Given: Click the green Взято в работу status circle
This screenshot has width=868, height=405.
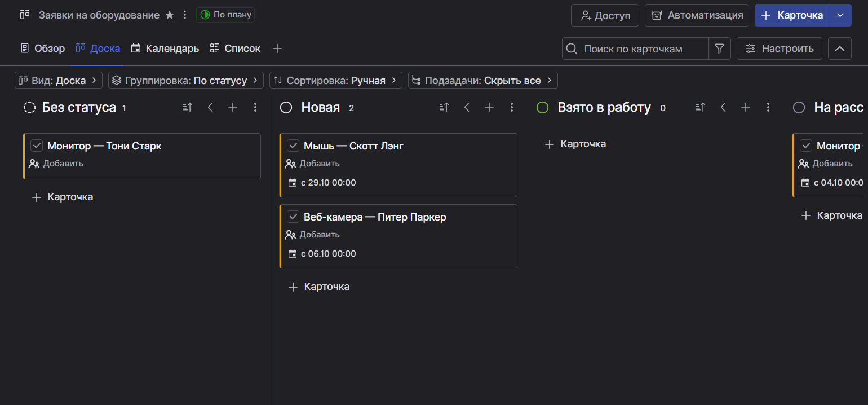Looking at the screenshot, I should click(542, 107).
